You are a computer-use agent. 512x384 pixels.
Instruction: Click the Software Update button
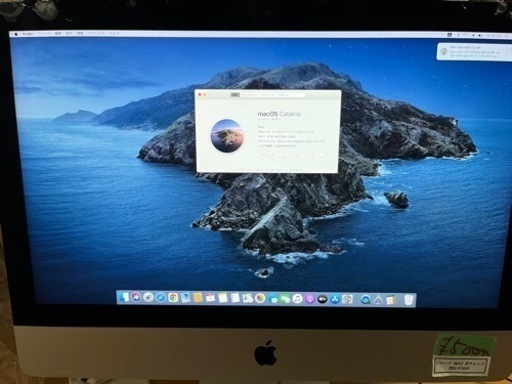tap(304, 155)
